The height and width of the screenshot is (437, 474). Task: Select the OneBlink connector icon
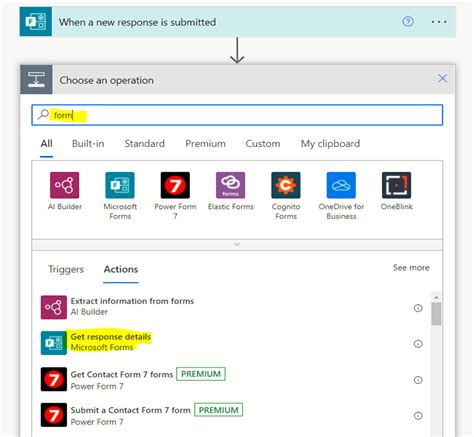[x=397, y=185]
